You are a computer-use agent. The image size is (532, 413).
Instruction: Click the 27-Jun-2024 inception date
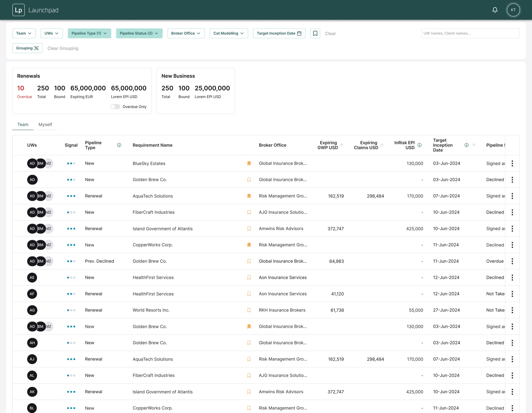(446, 310)
